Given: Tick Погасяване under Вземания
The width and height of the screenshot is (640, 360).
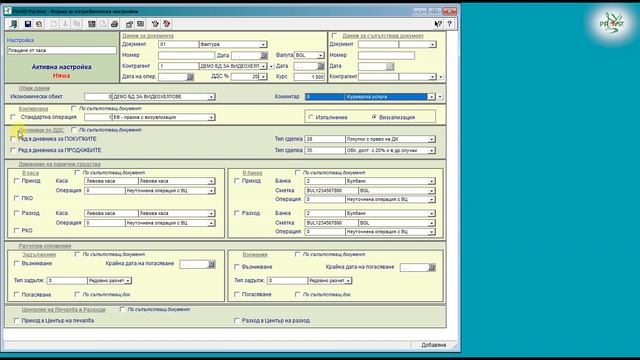Looking at the screenshot, I should point(237,294).
